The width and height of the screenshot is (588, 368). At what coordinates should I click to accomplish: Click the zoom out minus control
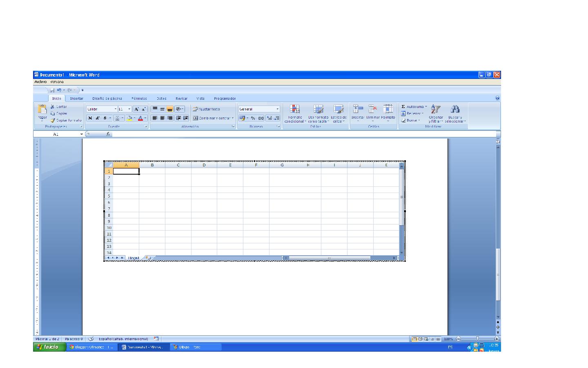click(x=458, y=339)
